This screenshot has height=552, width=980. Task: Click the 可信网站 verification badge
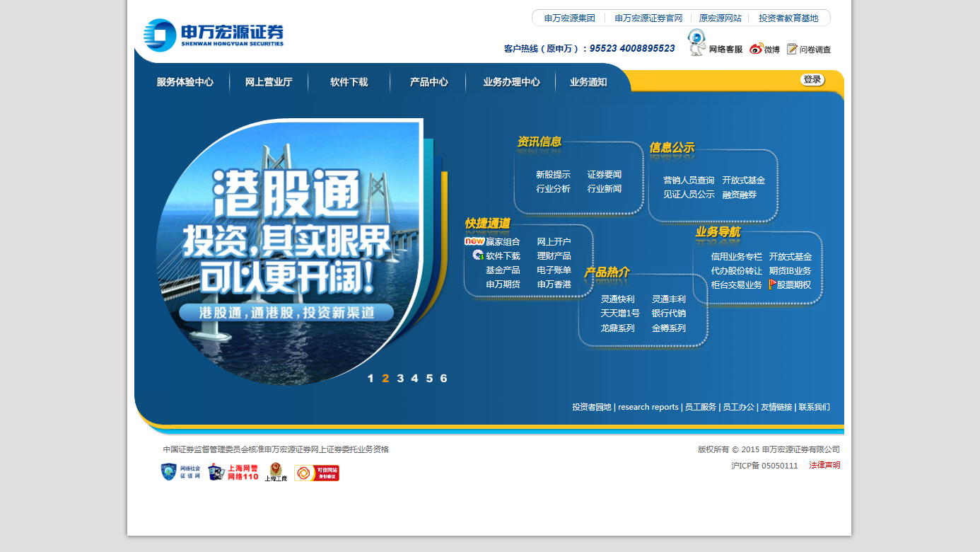tap(317, 473)
